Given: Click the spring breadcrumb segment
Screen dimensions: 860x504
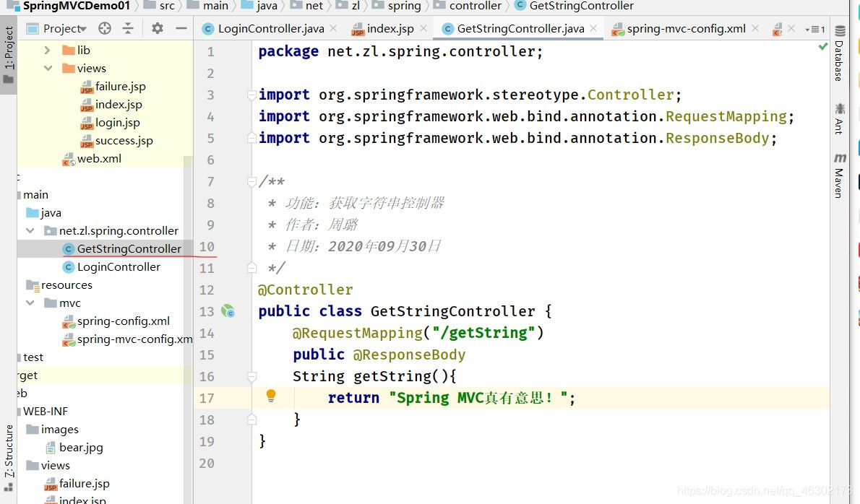Looking at the screenshot, I should (397, 6).
